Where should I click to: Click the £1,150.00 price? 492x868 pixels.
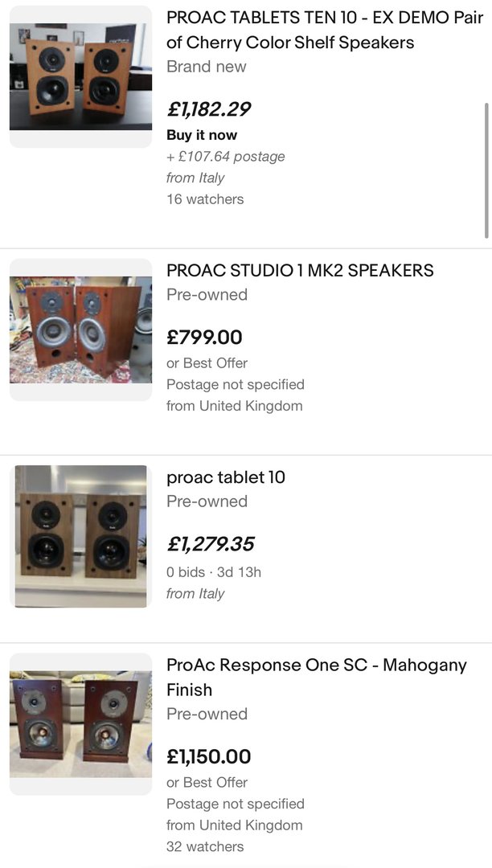208,756
